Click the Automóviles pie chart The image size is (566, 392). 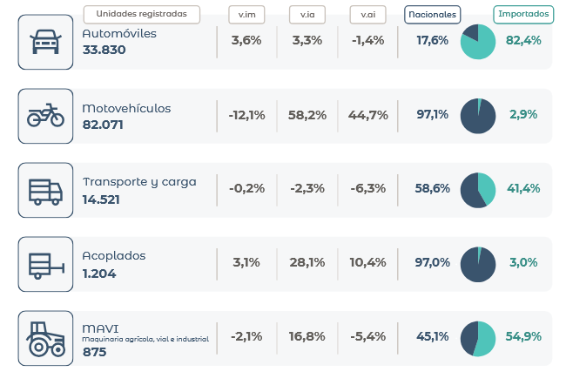478,42
